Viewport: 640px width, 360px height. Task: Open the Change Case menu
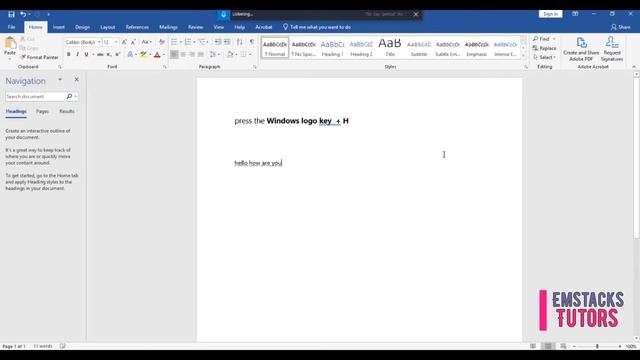pyautogui.click(x=146, y=42)
